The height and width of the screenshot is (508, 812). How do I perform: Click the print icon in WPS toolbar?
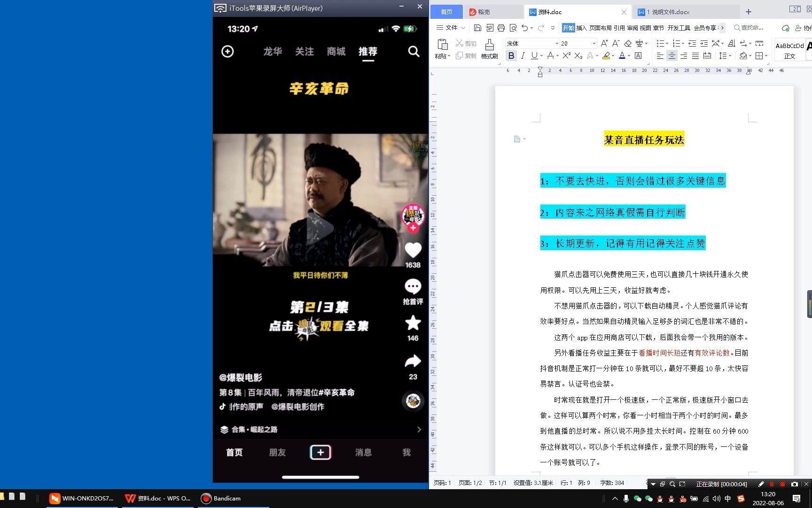tap(501, 28)
